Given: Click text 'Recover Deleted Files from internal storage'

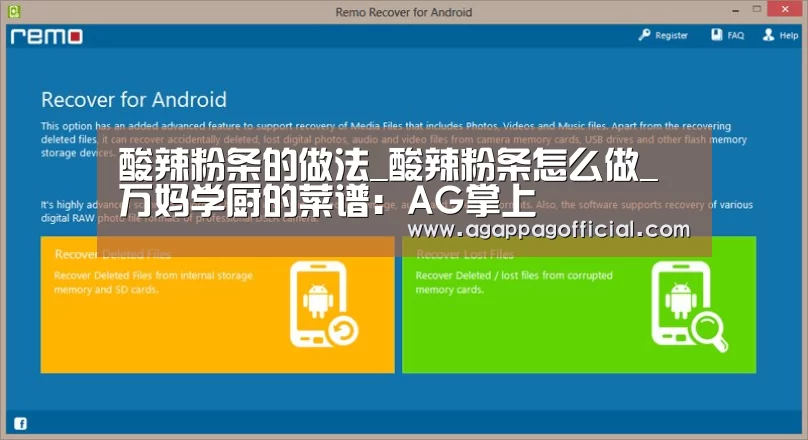Looking at the screenshot, I should pyautogui.click(x=154, y=276).
